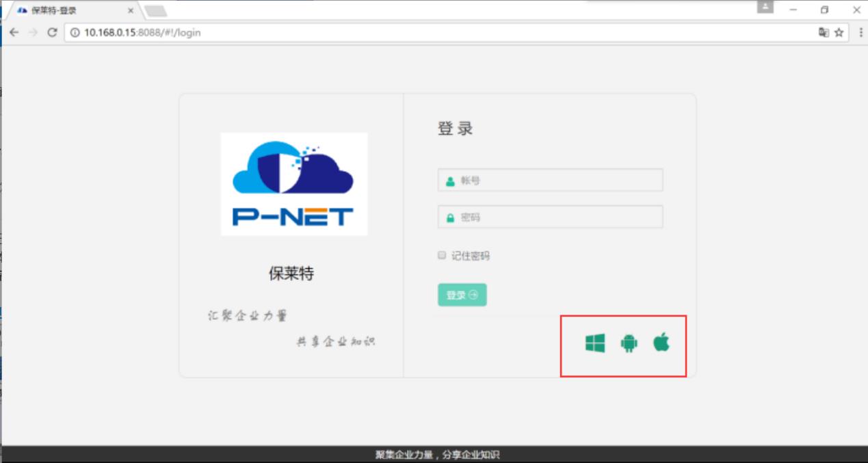Click the P-NET company logo
The height and width of the screenshot is (463, 868).
pos(294,183)
